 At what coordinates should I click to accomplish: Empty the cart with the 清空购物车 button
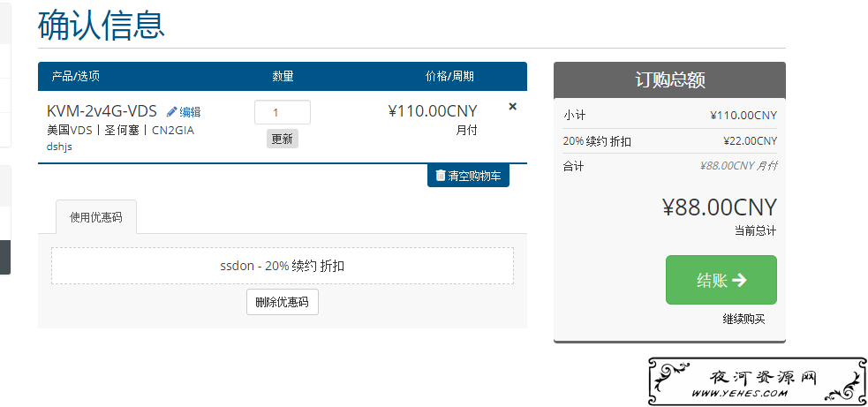point(468,176)
